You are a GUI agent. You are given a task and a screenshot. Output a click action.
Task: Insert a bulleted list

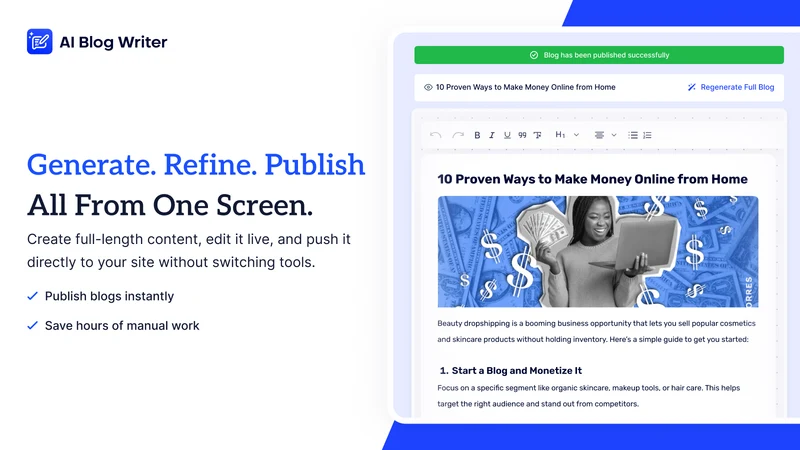(633, 135)
